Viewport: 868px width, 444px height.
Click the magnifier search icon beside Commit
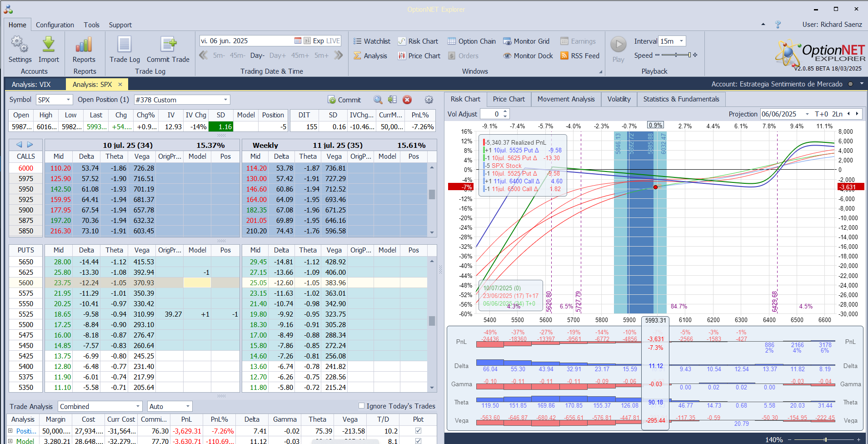378,100
